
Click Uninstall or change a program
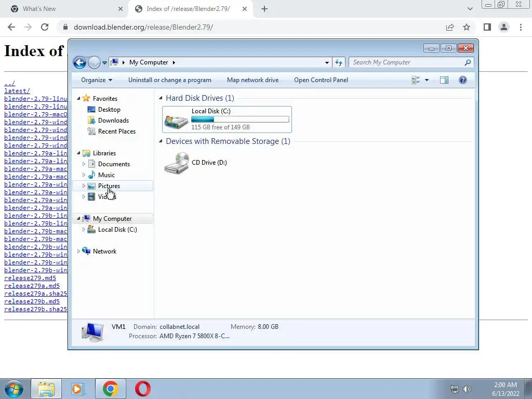tap(170, 80)
